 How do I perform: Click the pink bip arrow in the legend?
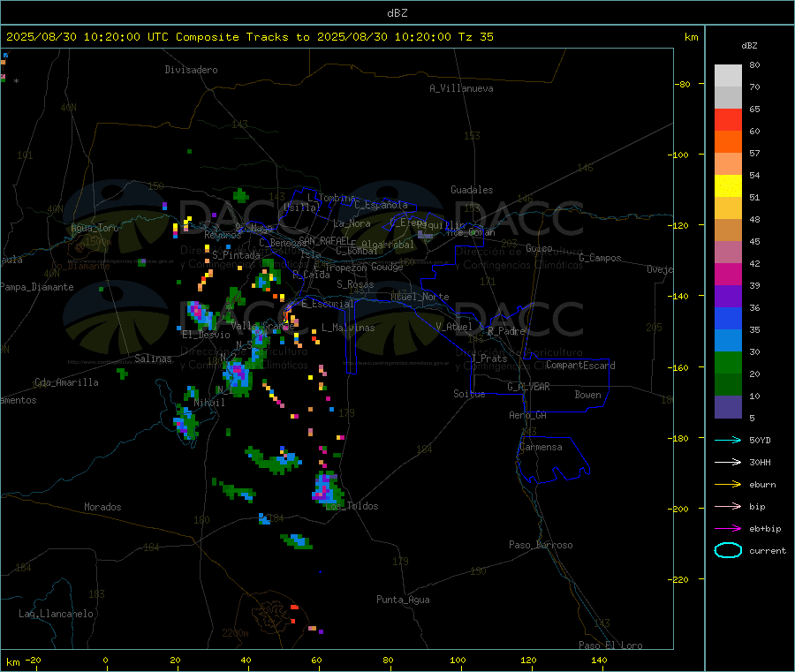[728, 506]
